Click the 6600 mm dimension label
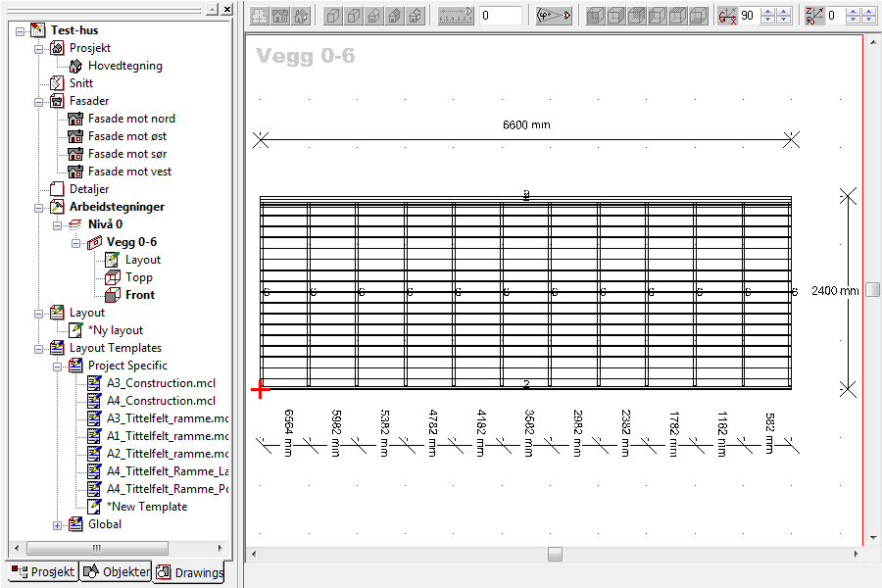 point(526,124)
